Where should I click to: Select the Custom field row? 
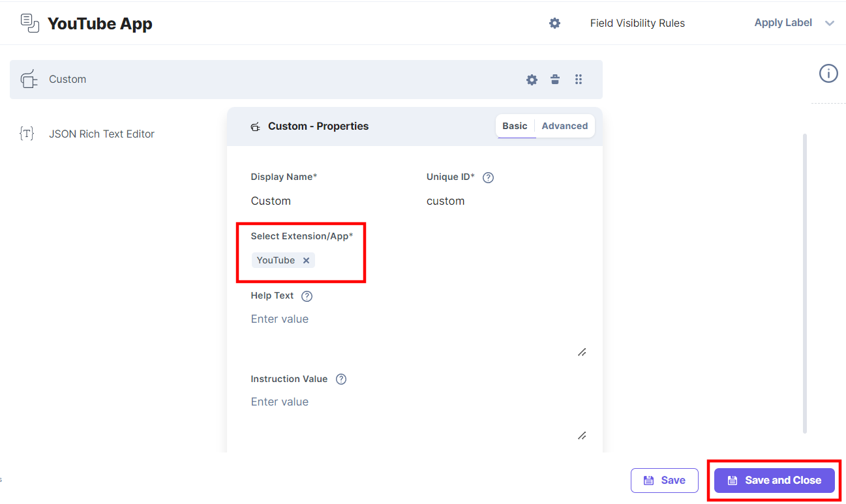[x=306, y=80]
